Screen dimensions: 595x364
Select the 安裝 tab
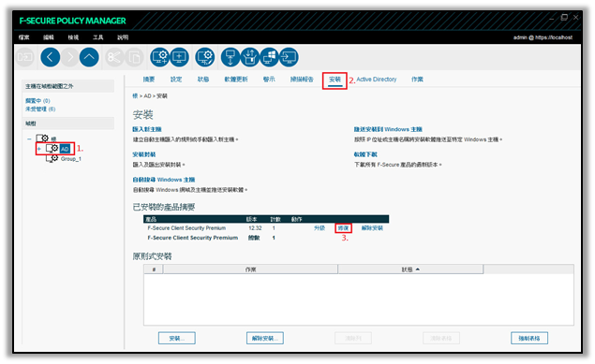[335, 80]
